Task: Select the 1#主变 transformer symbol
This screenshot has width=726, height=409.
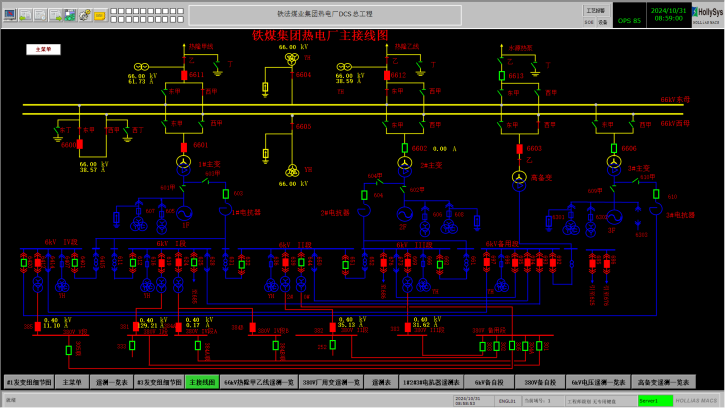Action: pos(183,162)
